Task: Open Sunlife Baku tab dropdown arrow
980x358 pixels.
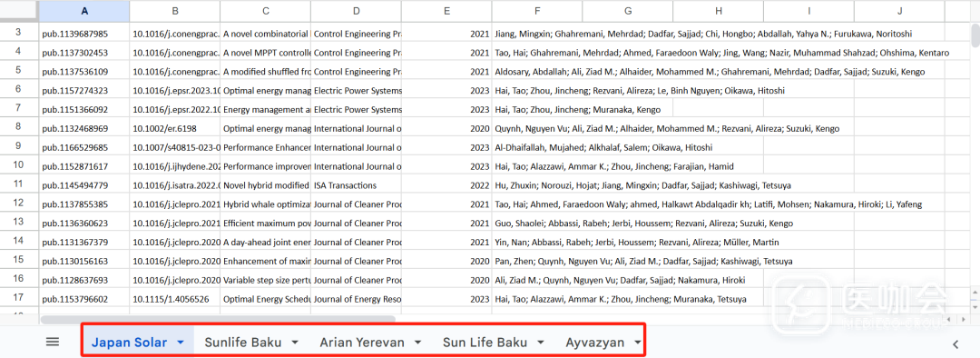Action: pyautogui.click(x=295, y=343)
